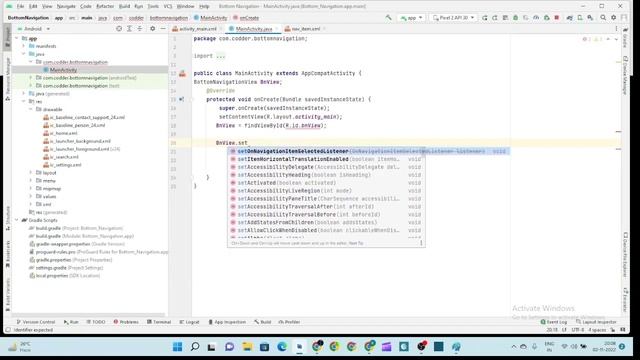This screenshot has height=360, width=640.
Task: Collapse the app module tree node
Action: point(17,38)
